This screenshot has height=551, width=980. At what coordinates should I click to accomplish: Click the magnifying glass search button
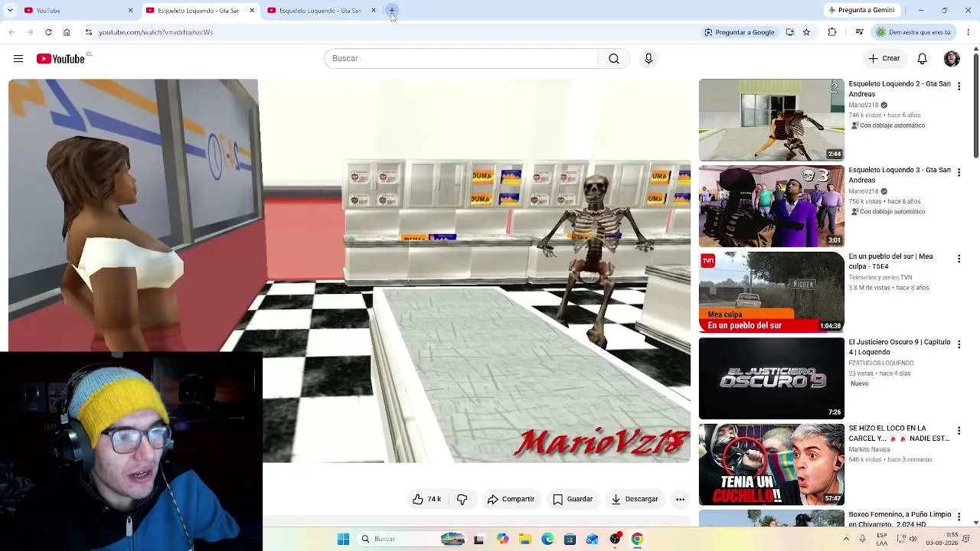coord(614,58)
